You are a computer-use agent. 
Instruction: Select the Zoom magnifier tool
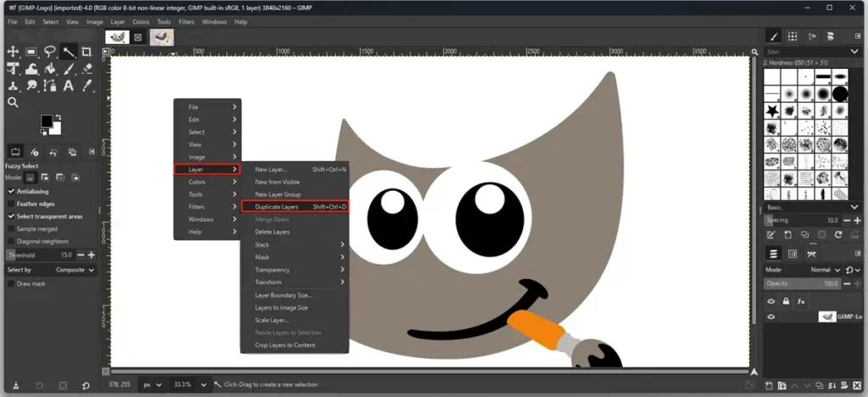tap(13, 103)
